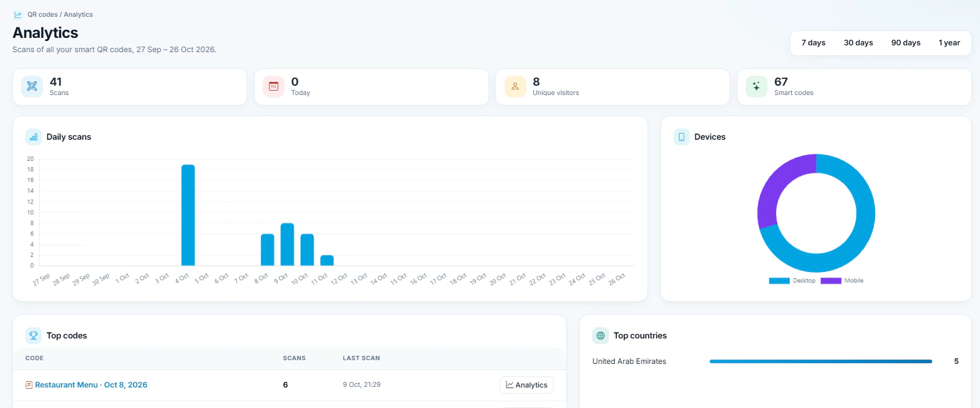Select the 7 days range tab
The height and width of the screenshot is (408, 980).
813,43
